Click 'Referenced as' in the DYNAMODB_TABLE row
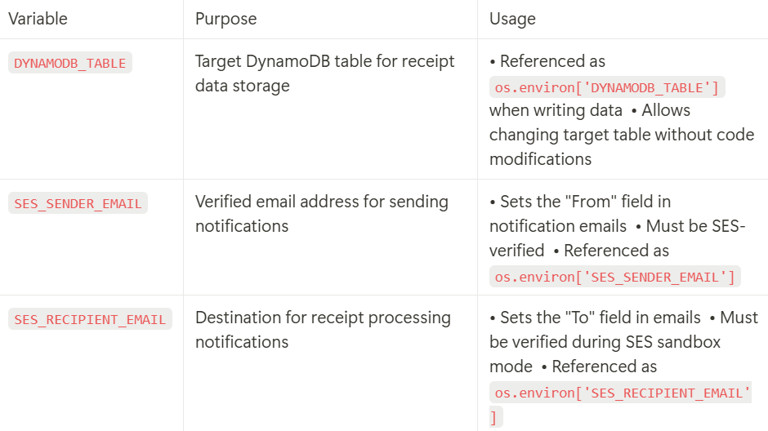768x431 pixels. pos(552,61)
